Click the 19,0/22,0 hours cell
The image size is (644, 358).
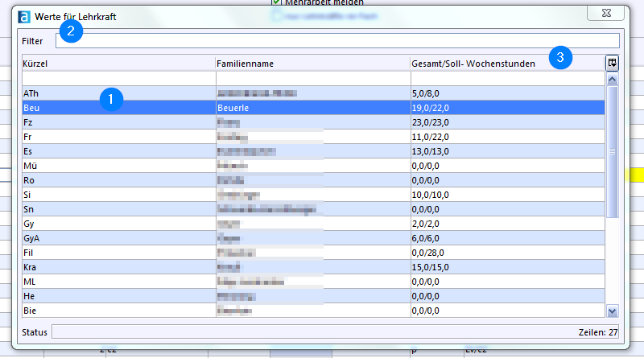click(508, 108)
